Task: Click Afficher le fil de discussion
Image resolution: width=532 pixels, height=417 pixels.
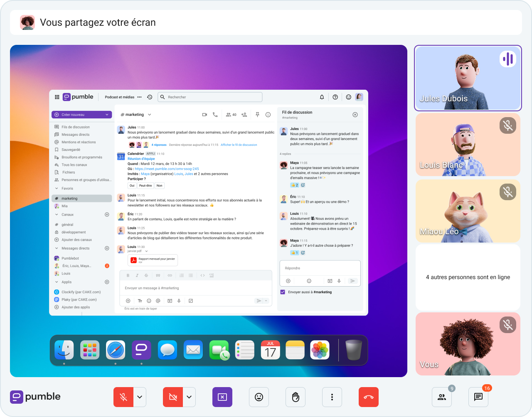Action: pyautogui.click(x=238, y=144)
